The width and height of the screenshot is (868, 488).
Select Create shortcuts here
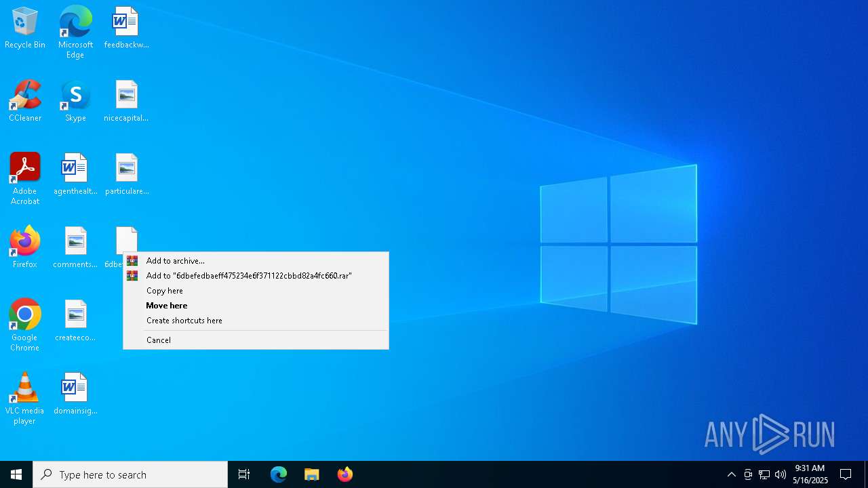coord(256,321)
